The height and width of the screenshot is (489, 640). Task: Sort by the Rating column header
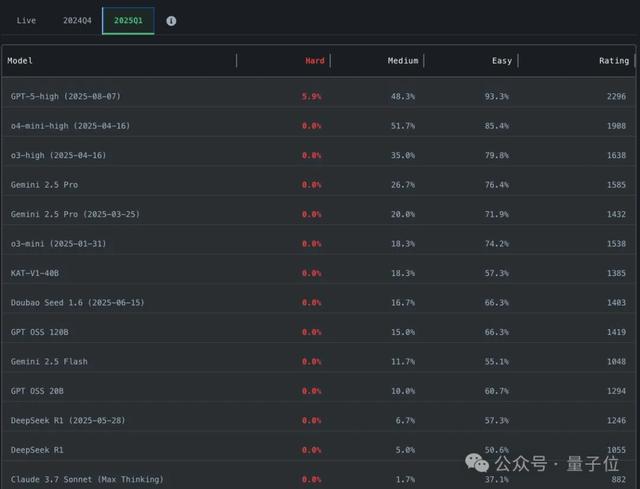click(x=614, y=60)
